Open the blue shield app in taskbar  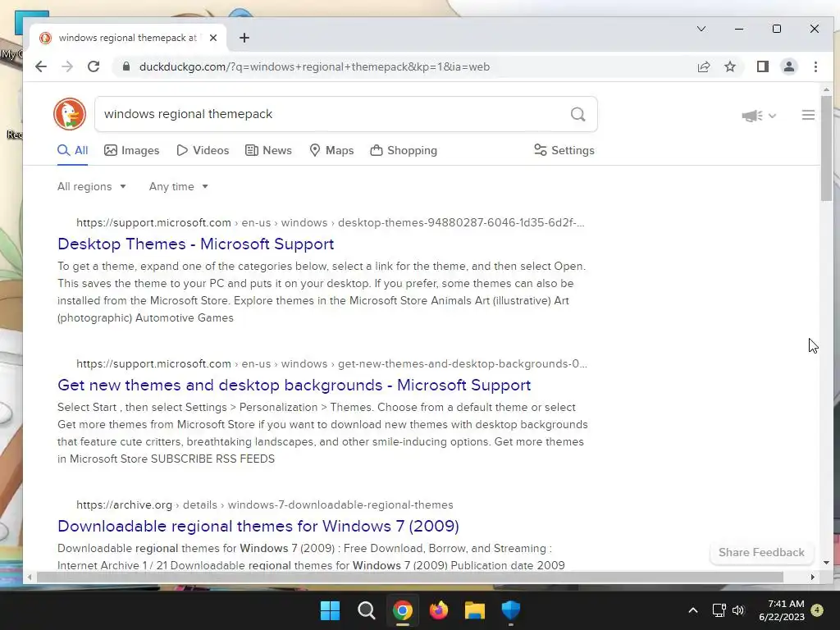[510, 610]
